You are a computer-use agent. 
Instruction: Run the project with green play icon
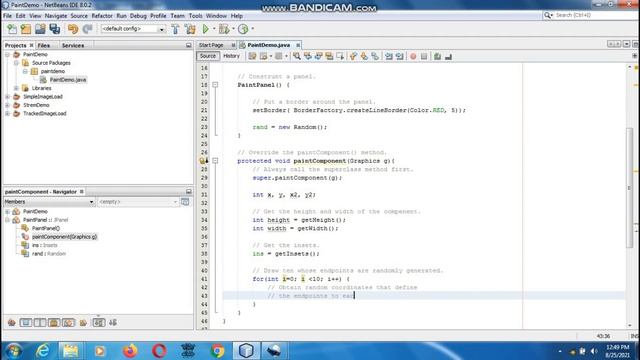point(206,29)
